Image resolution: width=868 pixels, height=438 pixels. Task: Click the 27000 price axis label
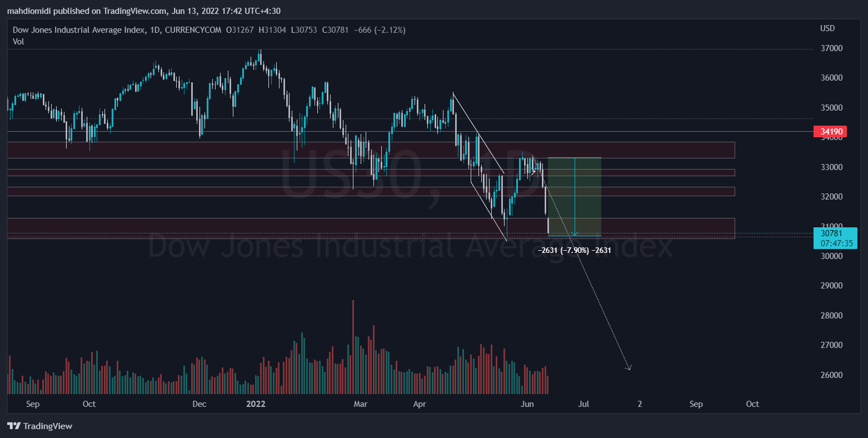pyautogui.click(x=831, y=345)
